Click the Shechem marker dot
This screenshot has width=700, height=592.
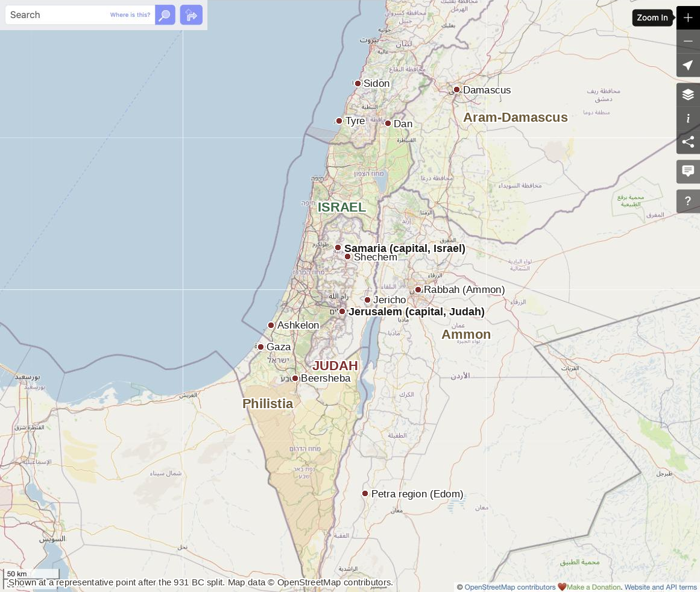(347, 257)
